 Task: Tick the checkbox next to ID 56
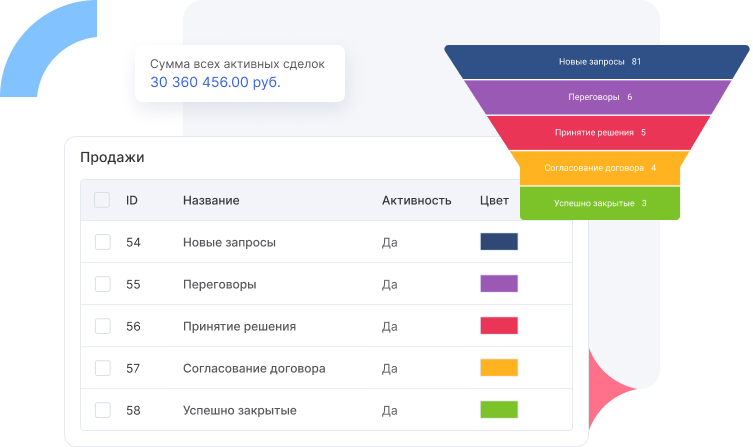pyautogui.click(x=102, y=326)
